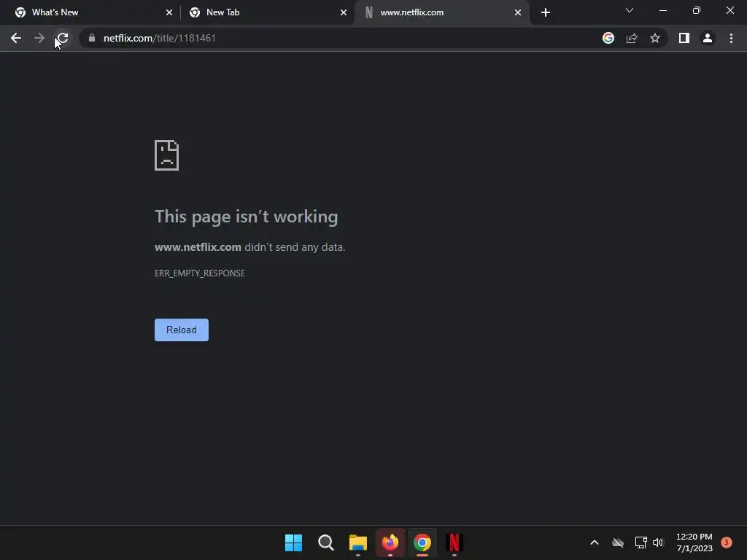The height and width of the screenshot is (560, 747).
Task: Expand the tab search dropdown arrow
Action: 630,10
